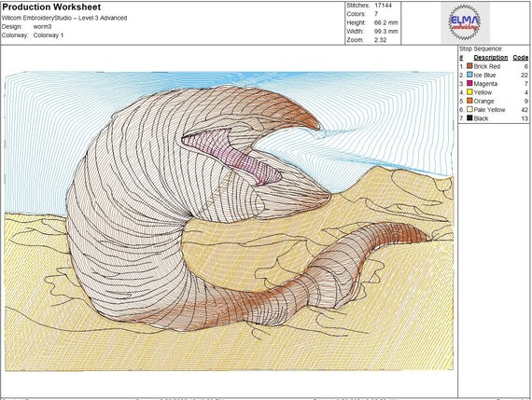Image resolution: width=532 pixels, height=400 pixels.
Task: Click the Height value 66.2 mm
Action: (386, 22)
